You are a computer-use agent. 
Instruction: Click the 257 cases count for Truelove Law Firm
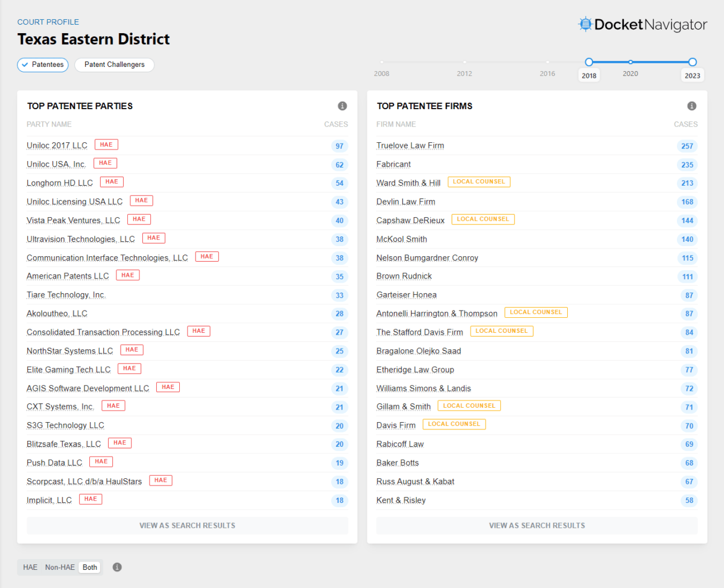[x=687, y=146]
